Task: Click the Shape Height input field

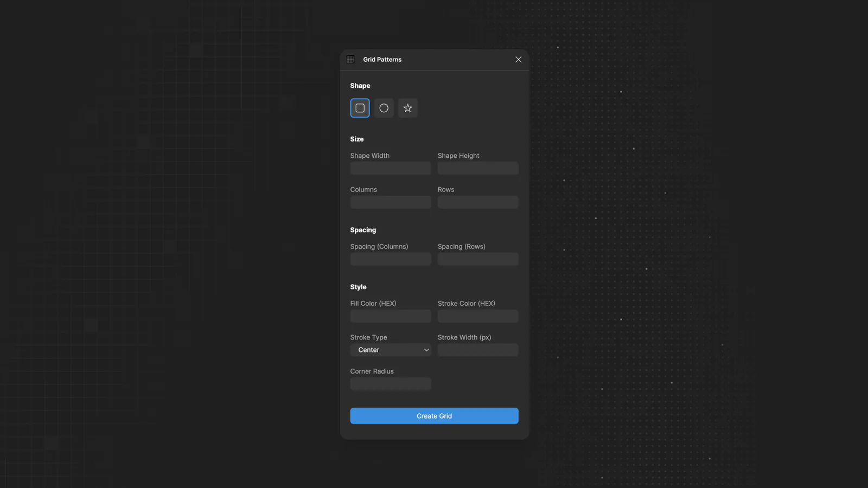Action: pos(478,168)
